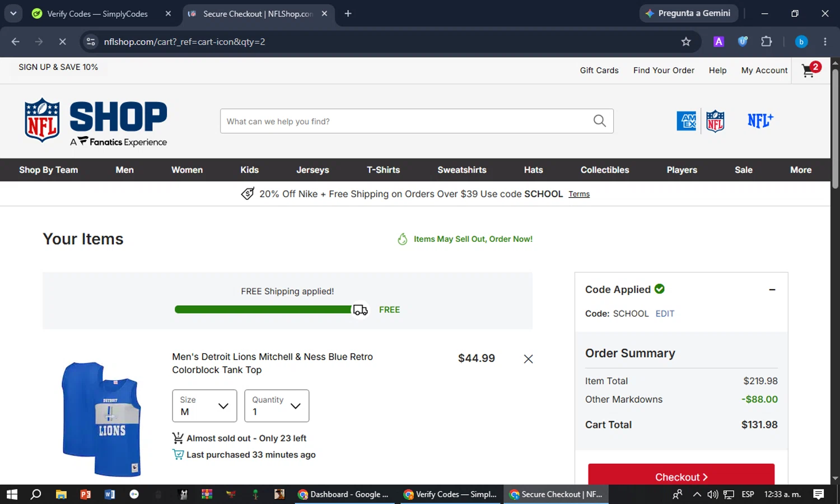This screenshot has width=840, height=504.
Task: Open the Kids menu
Action: [250, 170]
